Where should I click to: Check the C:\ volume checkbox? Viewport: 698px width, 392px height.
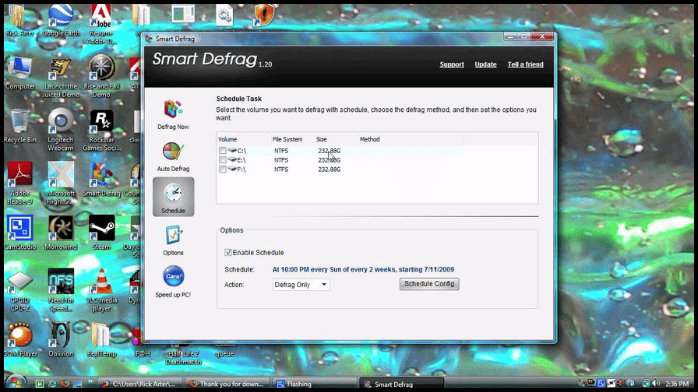223,151
